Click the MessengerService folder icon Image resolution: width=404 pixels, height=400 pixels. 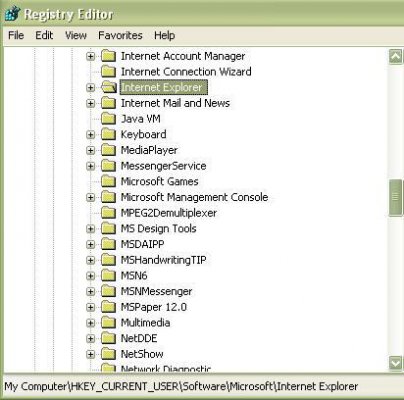(108, 166)
